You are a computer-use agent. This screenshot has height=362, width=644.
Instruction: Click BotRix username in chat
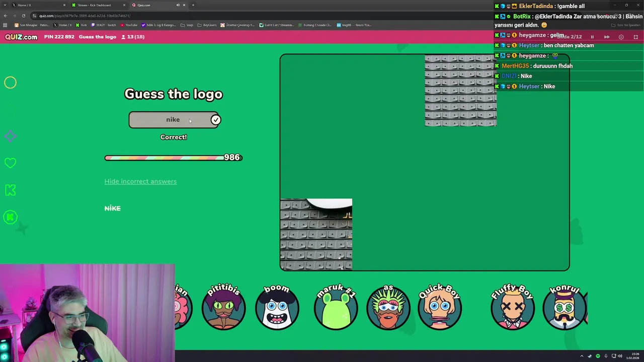(x=522, y=17)
